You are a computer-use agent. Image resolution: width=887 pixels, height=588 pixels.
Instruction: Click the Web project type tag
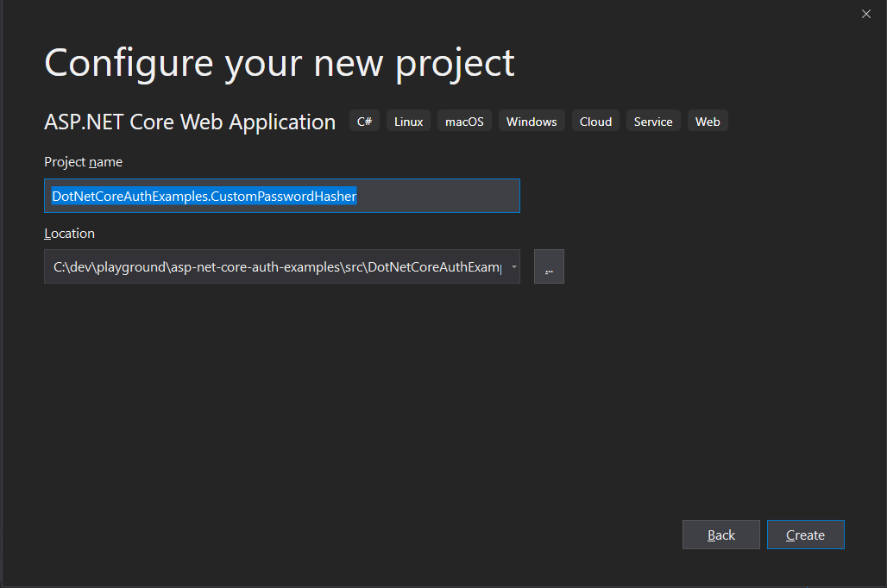pos(708,122)
